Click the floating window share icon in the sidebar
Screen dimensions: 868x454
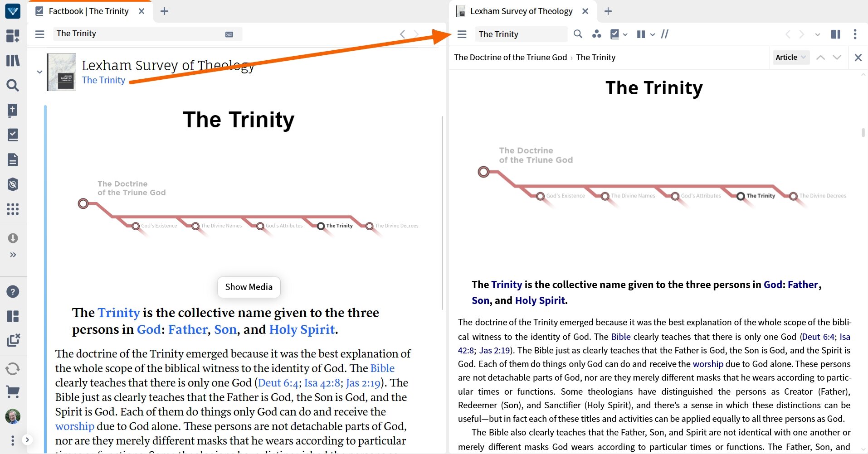pyautogui.click(x=13, y=340)
